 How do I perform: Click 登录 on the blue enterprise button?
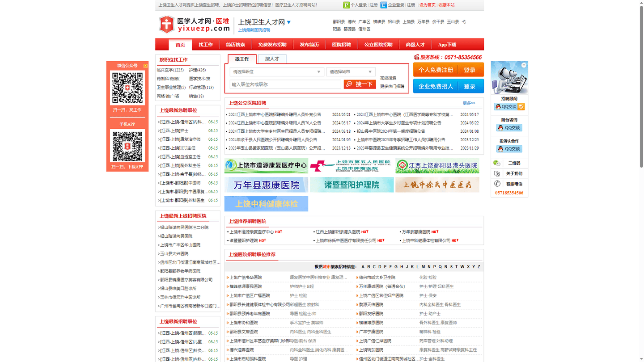(470, 86)
